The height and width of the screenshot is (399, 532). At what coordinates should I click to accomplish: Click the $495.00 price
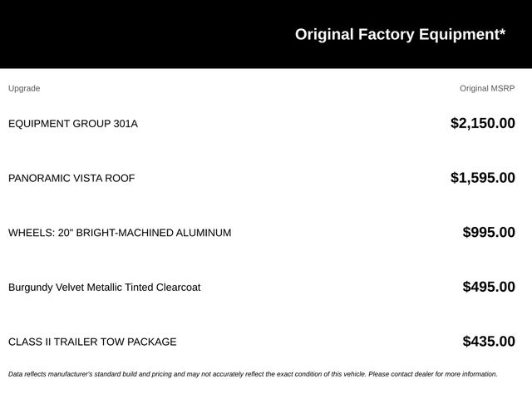(x=489, y=287)
